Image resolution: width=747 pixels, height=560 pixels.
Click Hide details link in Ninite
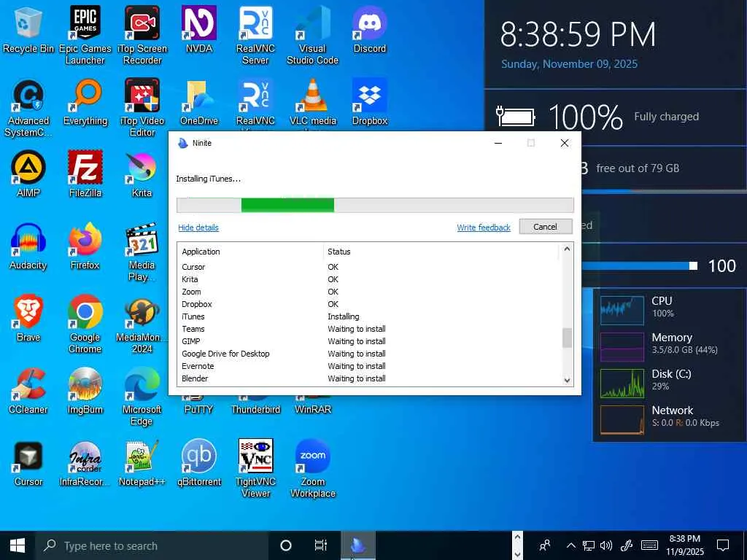[198, 227]
